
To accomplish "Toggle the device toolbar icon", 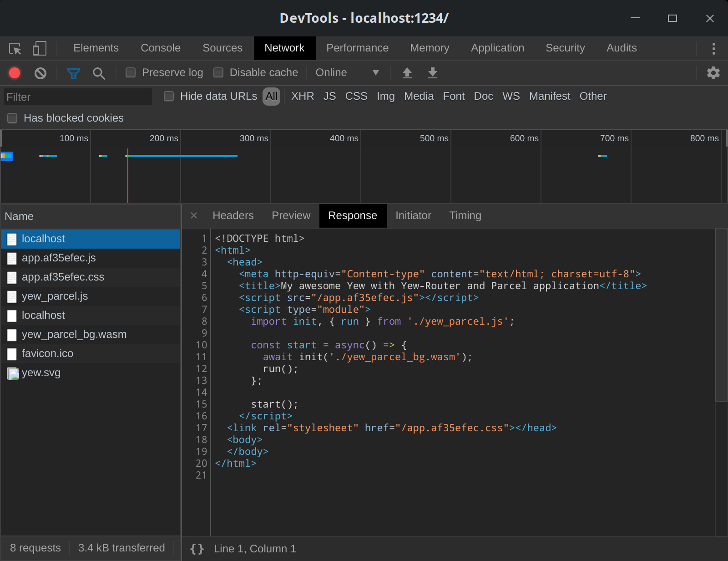I will (40, 48).
